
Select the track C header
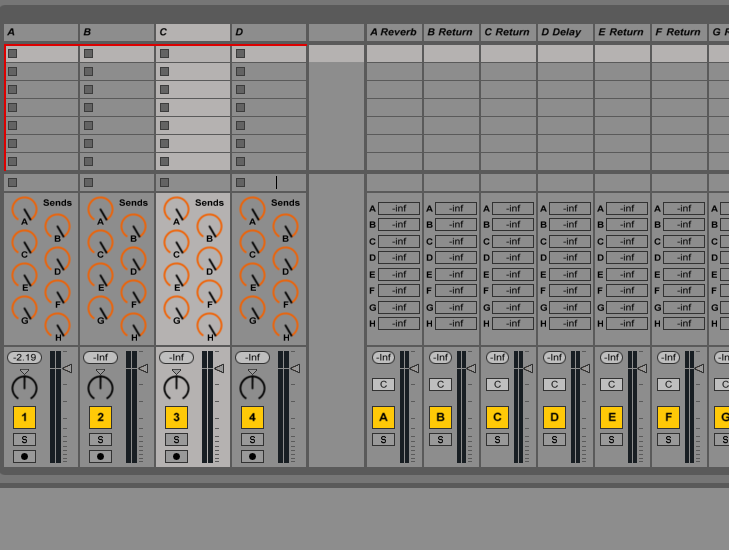click(x=193, y=32)
